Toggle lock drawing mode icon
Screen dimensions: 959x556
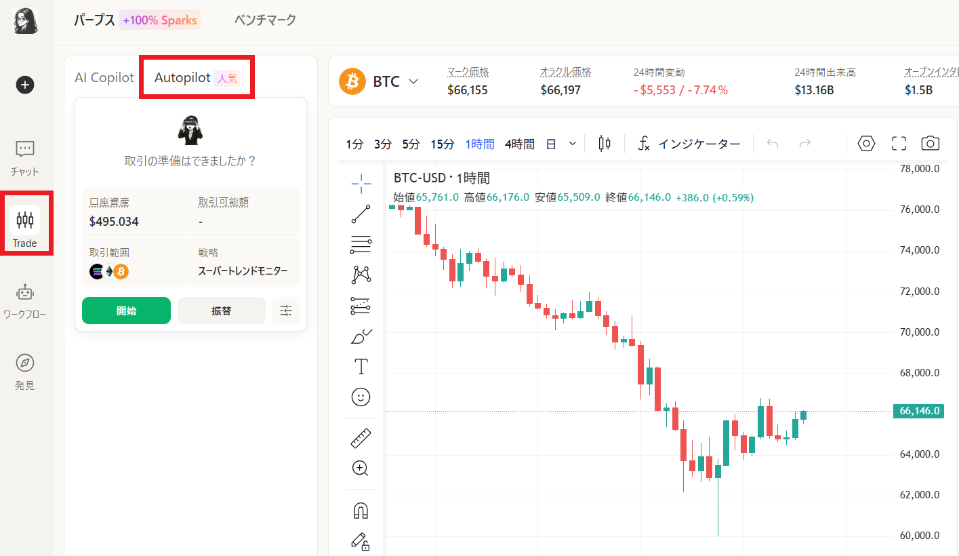(x=361, y=541)
